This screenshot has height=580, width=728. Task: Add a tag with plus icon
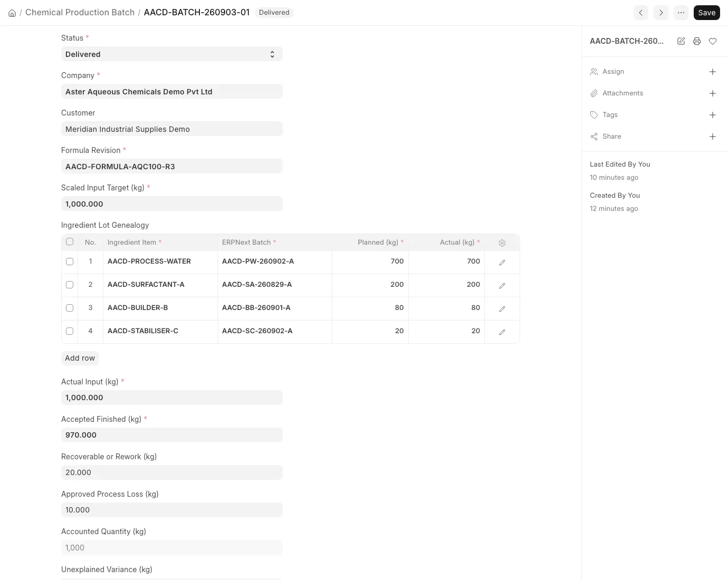pyautogui.click(x=713, y=115)
